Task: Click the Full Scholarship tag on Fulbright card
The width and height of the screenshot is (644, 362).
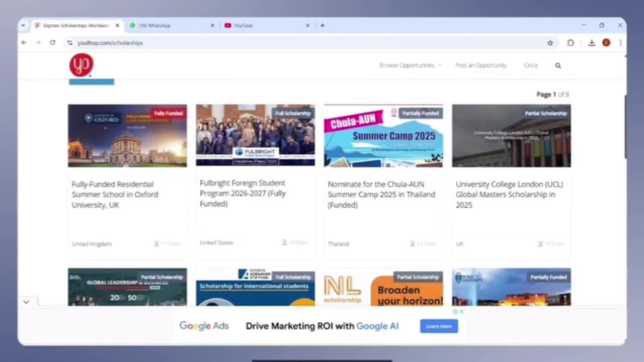Action: click(293, 114)
